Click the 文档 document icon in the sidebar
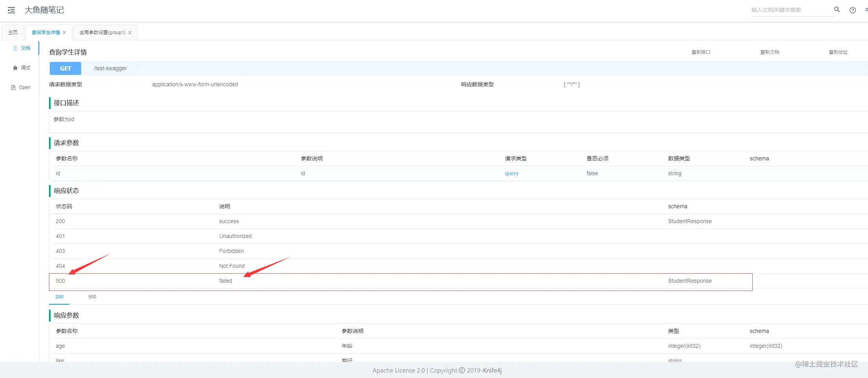Viewport: 868px width, 378px height. (x=15, y=48)
